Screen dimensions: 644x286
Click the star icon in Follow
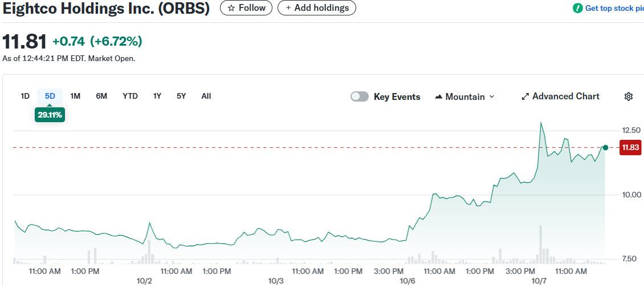[231, 8]
